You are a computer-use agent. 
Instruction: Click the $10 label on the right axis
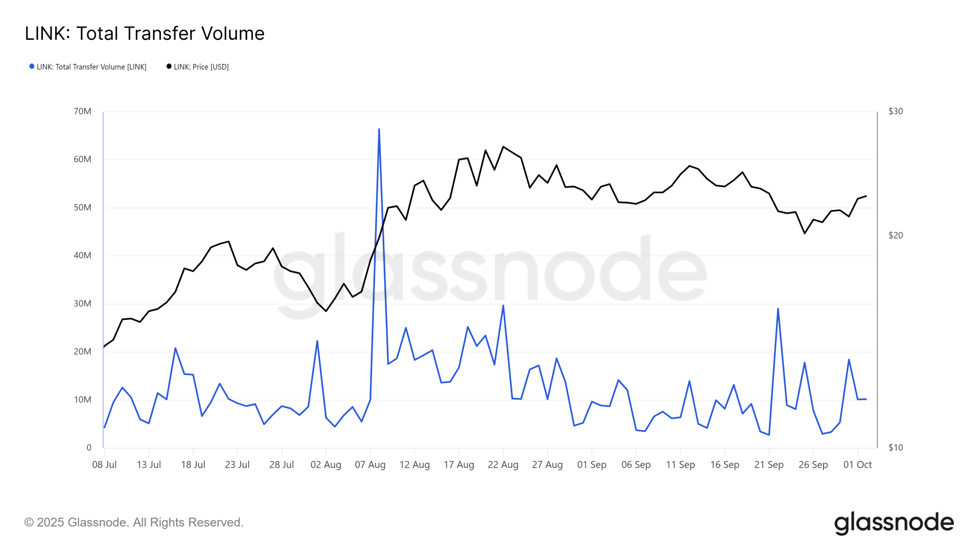point(895,447)
